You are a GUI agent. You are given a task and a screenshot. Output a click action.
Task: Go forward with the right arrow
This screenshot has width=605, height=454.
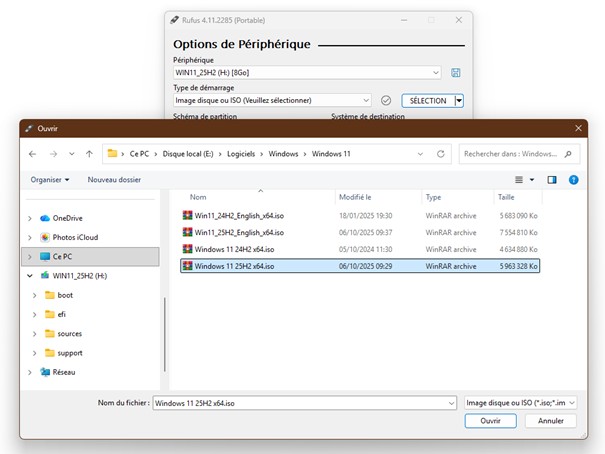coord(53,154)
